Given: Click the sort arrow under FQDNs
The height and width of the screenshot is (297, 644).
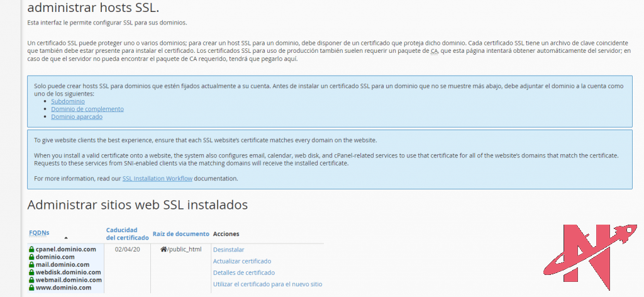Looking at the screenshot, I should click(66, 238).
